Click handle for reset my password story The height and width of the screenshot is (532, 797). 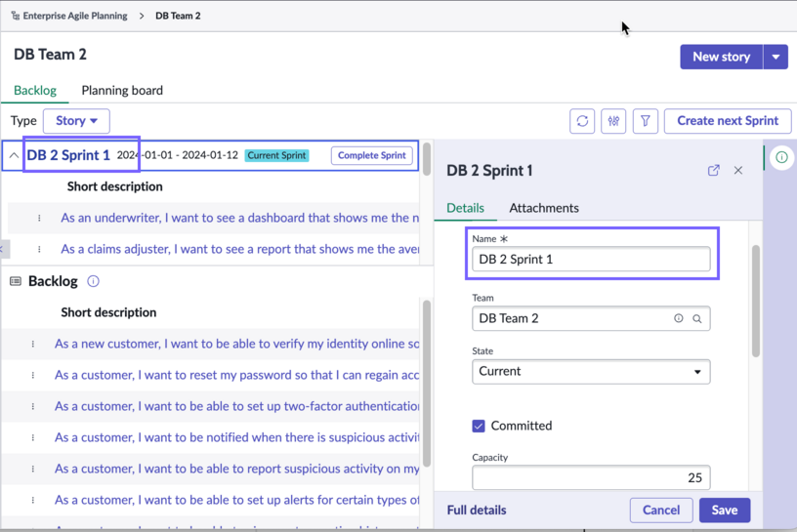tap(33, 375)
